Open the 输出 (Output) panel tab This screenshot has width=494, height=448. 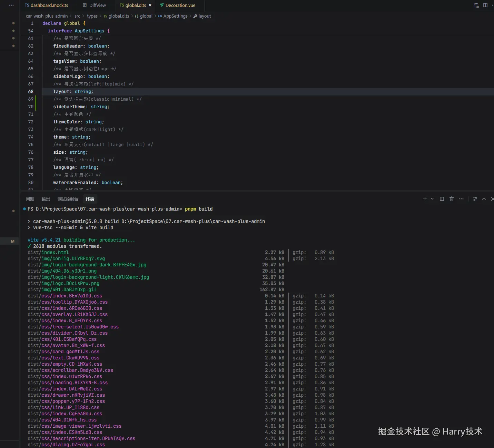point(46,199)
